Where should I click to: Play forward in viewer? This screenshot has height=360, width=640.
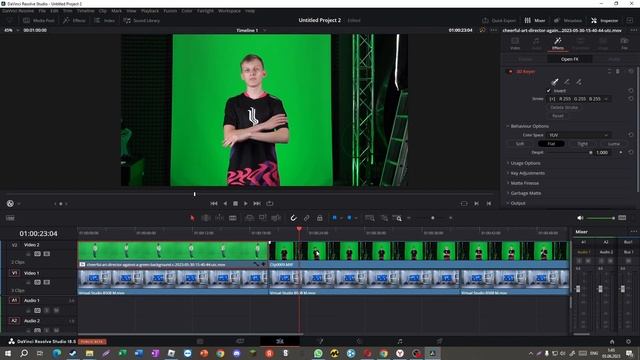246,203
